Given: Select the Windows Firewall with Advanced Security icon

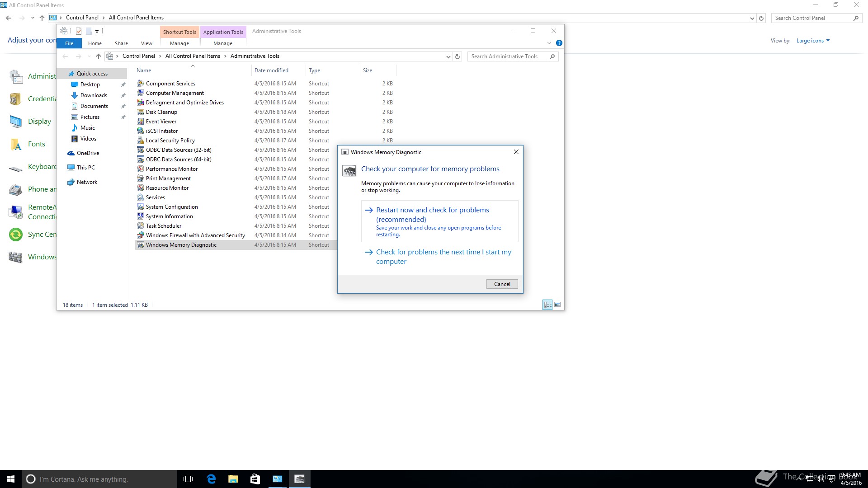Looking at the screenshot, I should [141, 235].
